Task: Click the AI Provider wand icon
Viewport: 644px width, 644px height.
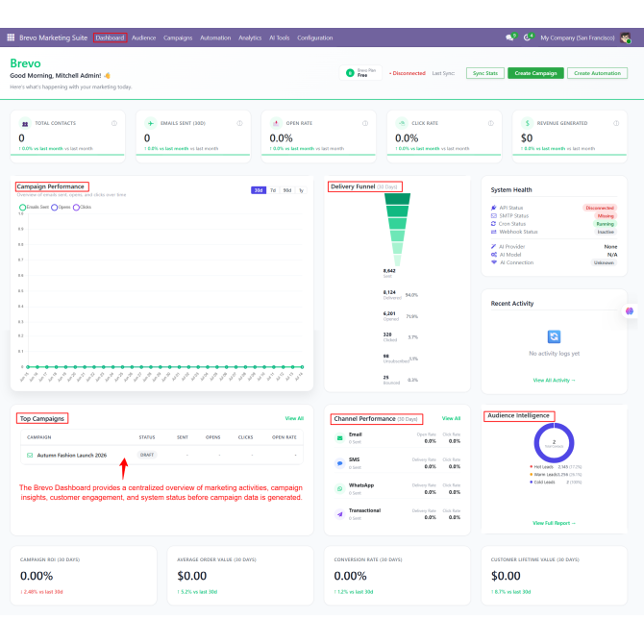Action: click(x=494, y=246)
